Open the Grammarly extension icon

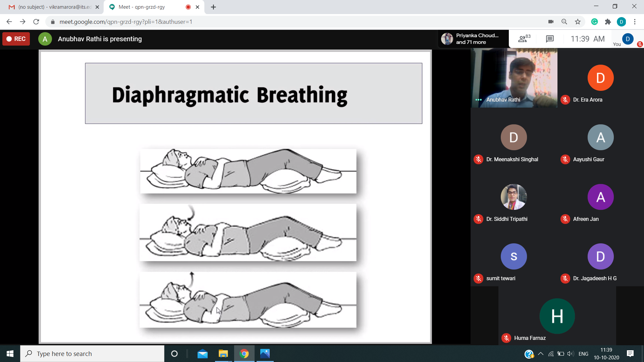(x=594, y=22)
